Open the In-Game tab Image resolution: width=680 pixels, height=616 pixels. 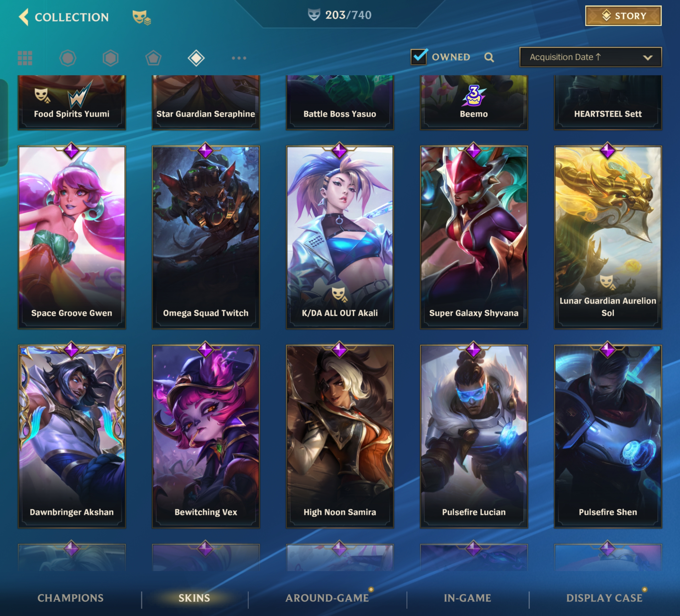pos(467,598)
